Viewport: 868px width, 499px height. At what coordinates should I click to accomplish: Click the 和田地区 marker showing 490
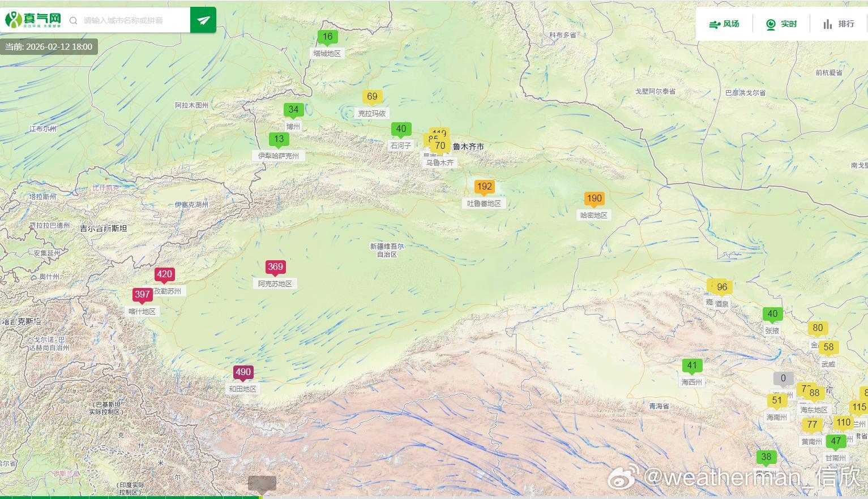[x=243, y=373]
